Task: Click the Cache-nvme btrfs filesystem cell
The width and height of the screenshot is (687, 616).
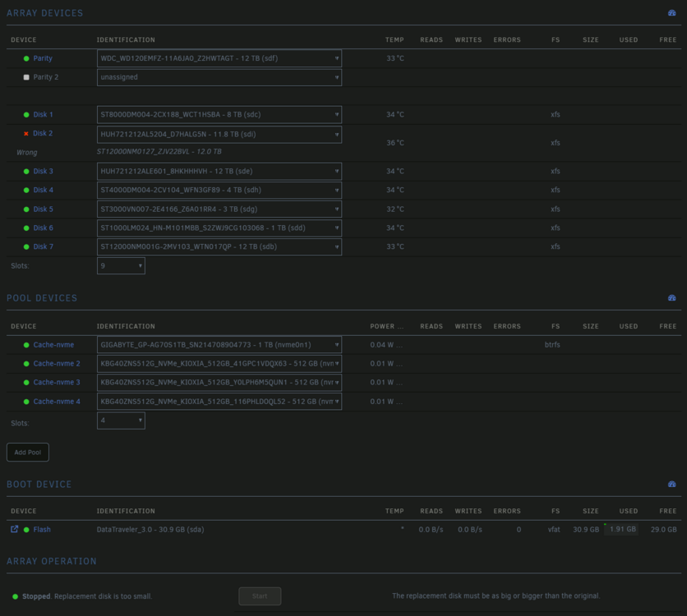Action: 552,345
